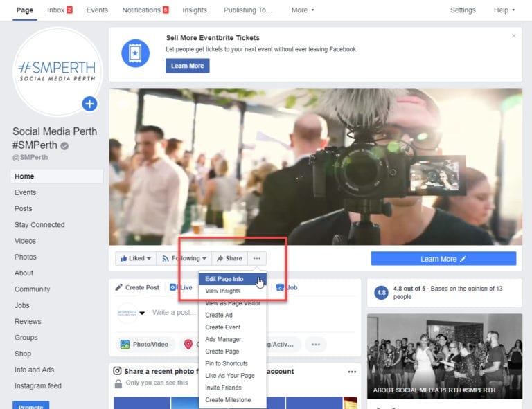
Task: Open the top bar Events tab
Action: point(97,10)
